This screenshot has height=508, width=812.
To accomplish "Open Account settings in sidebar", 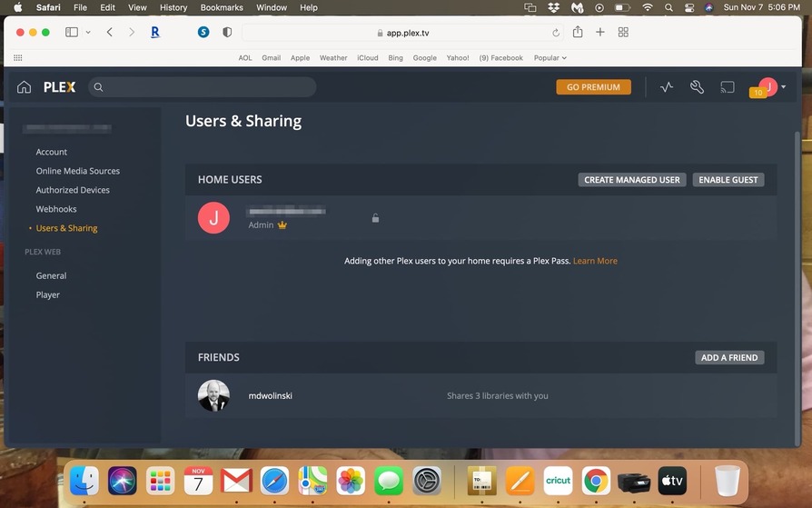I will pos(51,152).
